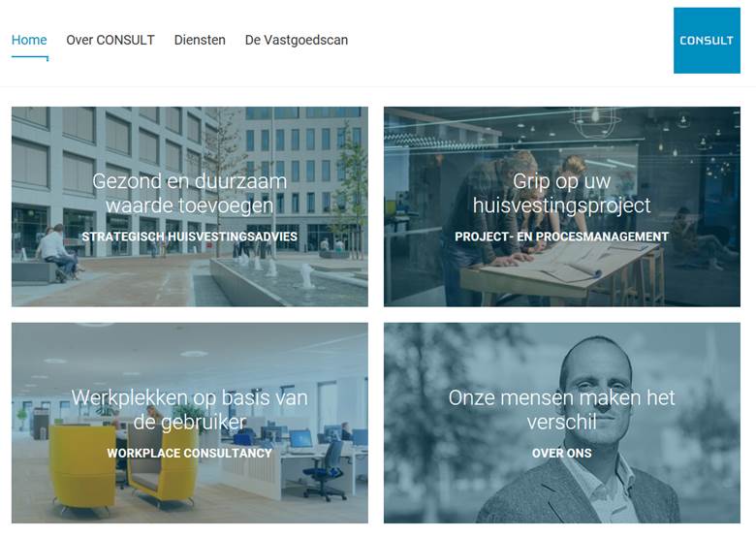Open the Over CONSULT menu item
The width and height of the screenshot is (756, 537).
[x=110, y=40]
